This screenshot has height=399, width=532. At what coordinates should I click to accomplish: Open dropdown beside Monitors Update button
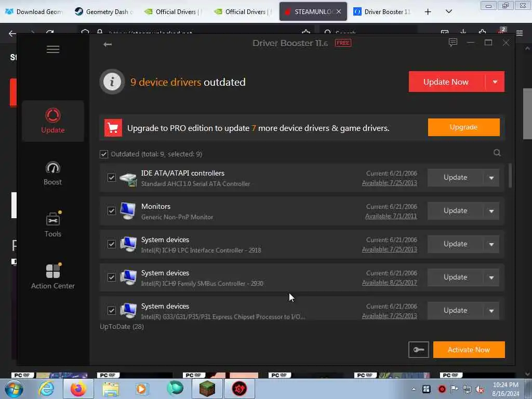491,211
